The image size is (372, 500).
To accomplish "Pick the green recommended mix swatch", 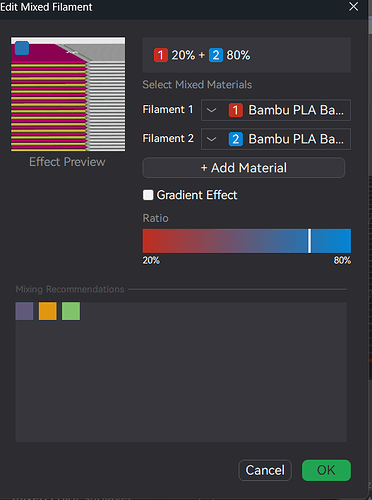I will [x=71, y=311].
